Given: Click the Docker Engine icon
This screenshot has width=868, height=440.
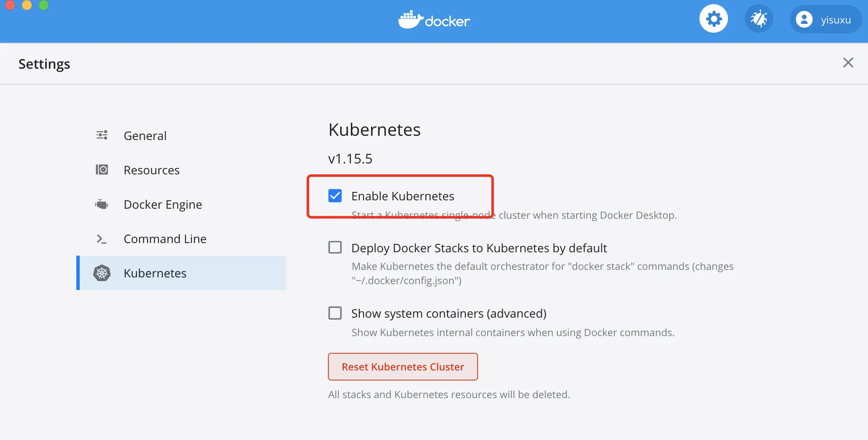Looking at the screenshot, I should pos(102,204).
